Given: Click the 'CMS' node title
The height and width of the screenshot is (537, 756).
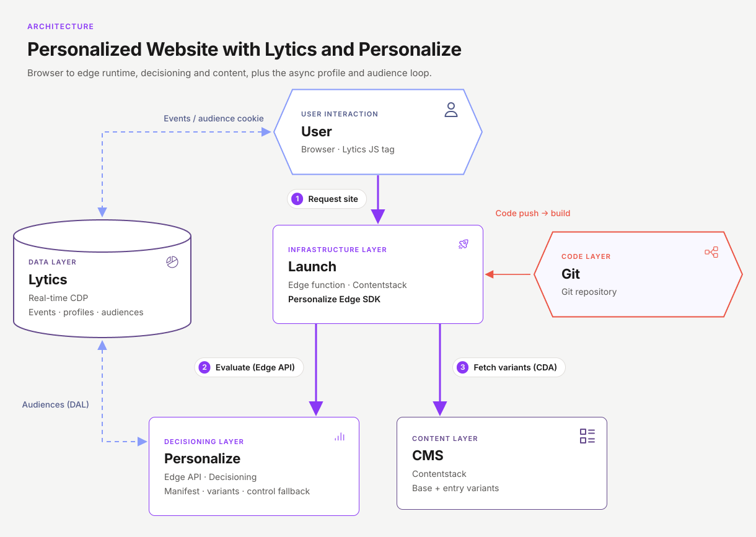Looking at the screenshot, I should (428, 455).
